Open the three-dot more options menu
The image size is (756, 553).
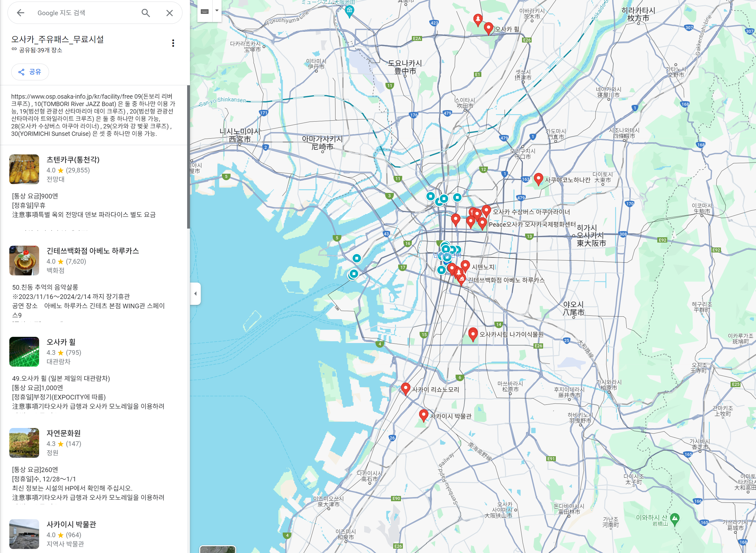tap(173, 43)
